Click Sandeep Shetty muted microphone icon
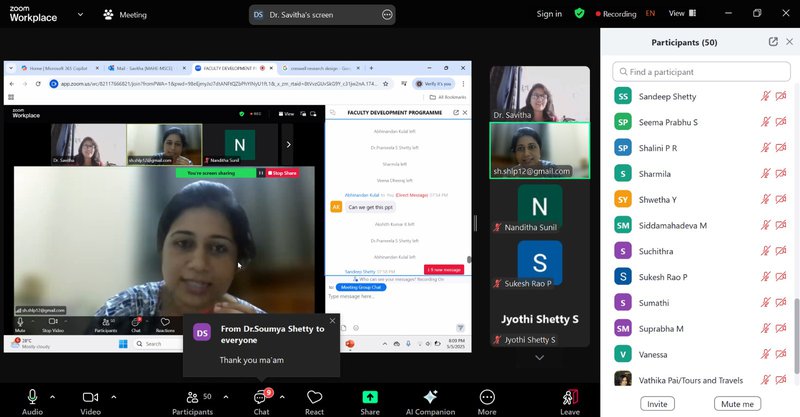Image resolution: width=800 pixels, height=417 pixels. pos(765,96)
